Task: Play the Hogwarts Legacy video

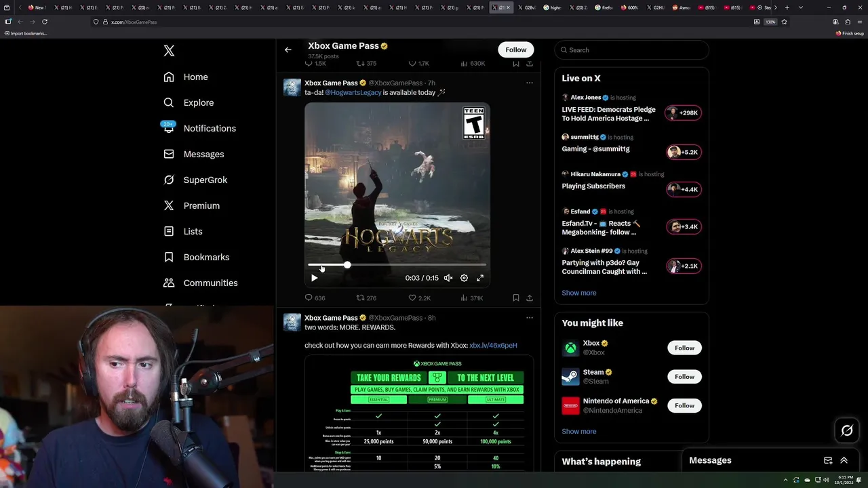Action: pos(314,278)
